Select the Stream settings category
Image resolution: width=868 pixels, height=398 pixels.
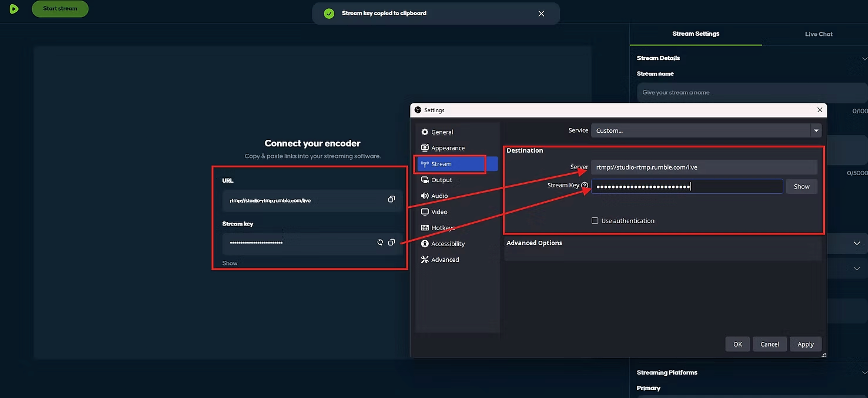pos(457,164)
